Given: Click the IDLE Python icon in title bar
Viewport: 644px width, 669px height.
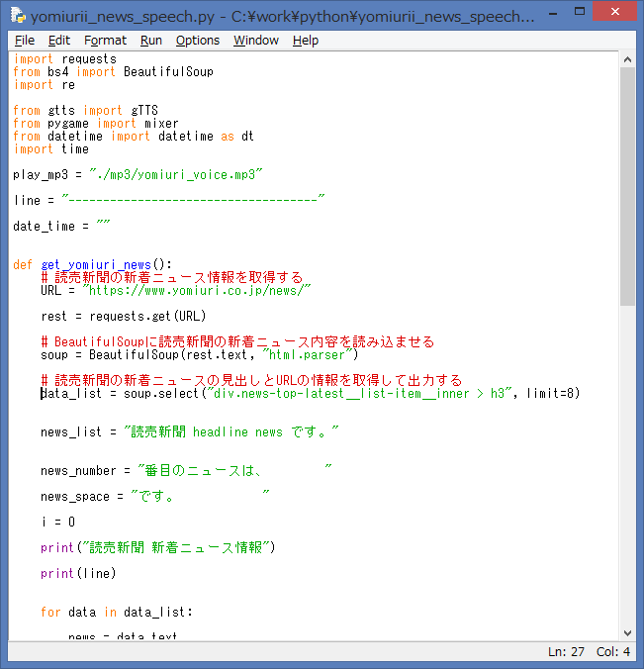Looking at the screenshot, I should pyautogui.click(x=17, y=17).
